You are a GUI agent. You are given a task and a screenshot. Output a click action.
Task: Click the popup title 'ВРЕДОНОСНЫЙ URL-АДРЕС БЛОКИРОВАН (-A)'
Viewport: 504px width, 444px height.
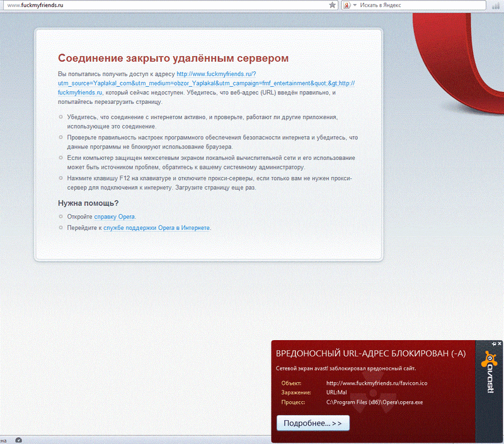click(x=370, y=353)
